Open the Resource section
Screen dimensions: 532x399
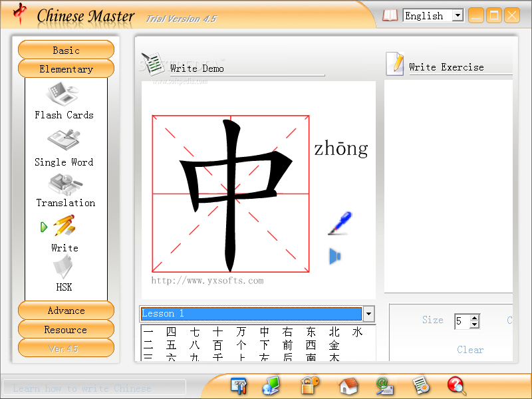[66, 329]
